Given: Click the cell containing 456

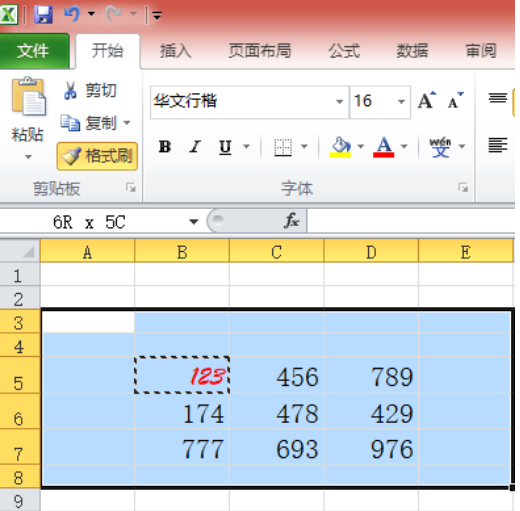Looking at the screenshot, I should pos(276,375).
